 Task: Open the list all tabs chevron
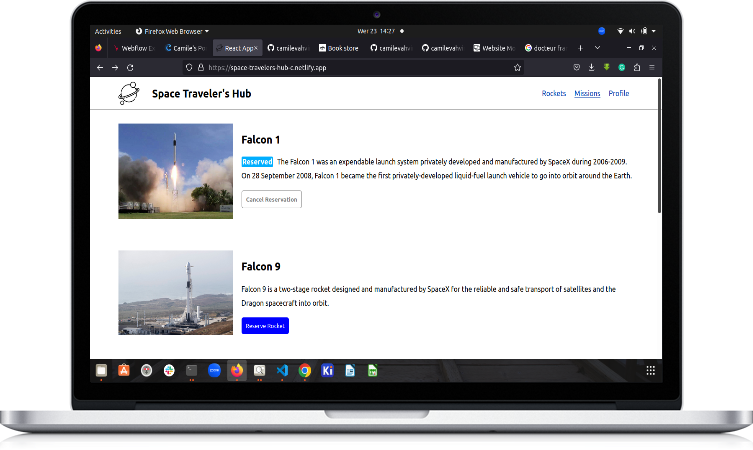[x=597, y=48]
